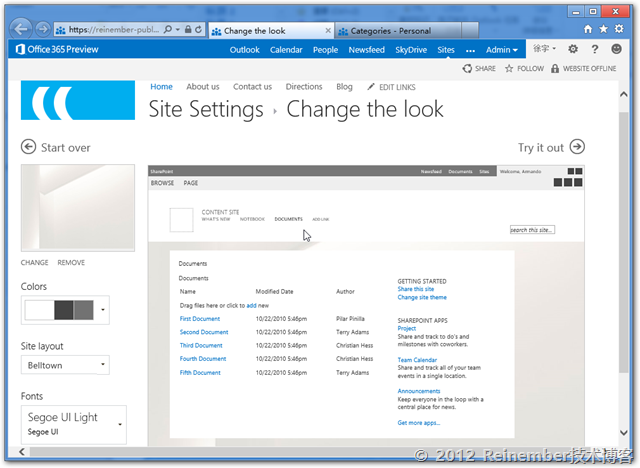Open browser Home icon
This screenshot has height=468, width=640.
pyautogui.click(x=588, y=29)
